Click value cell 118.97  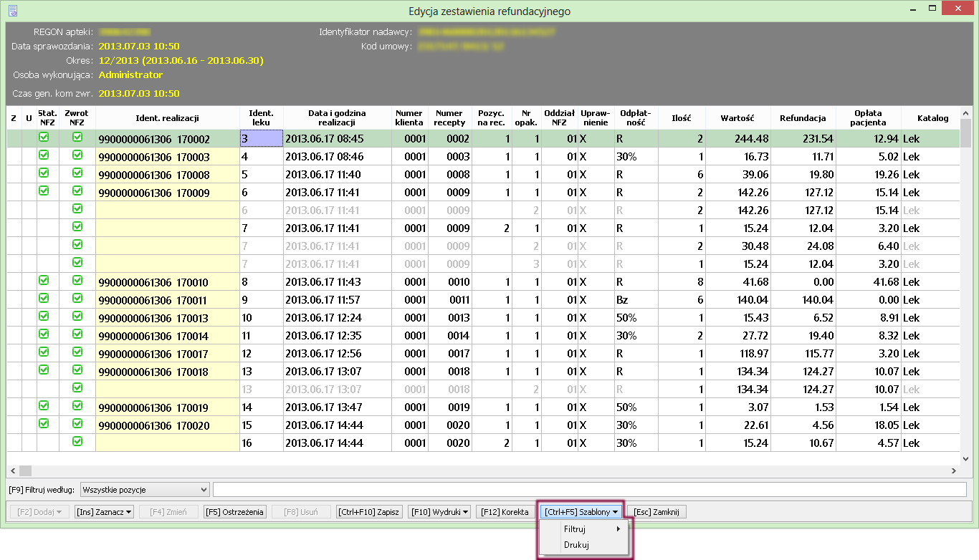tap(738, 354)
